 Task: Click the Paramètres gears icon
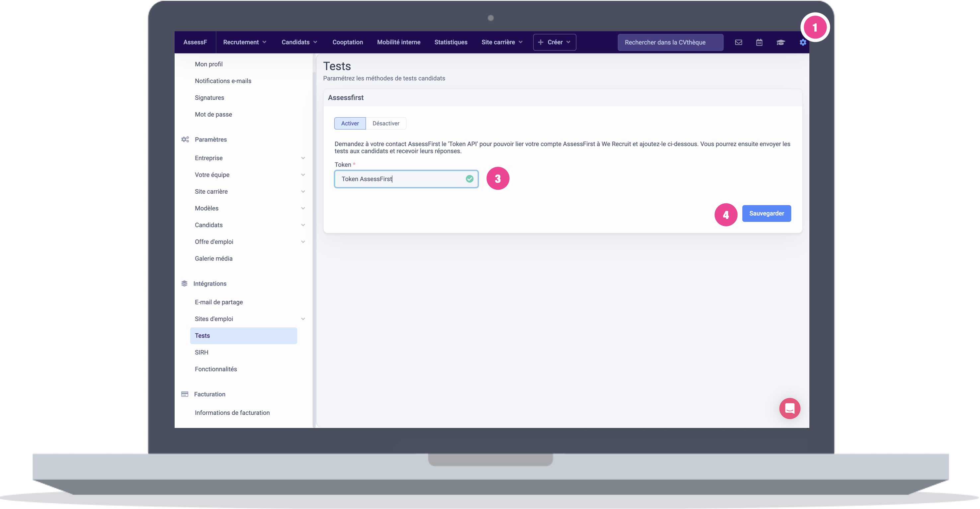pos(185,139)
